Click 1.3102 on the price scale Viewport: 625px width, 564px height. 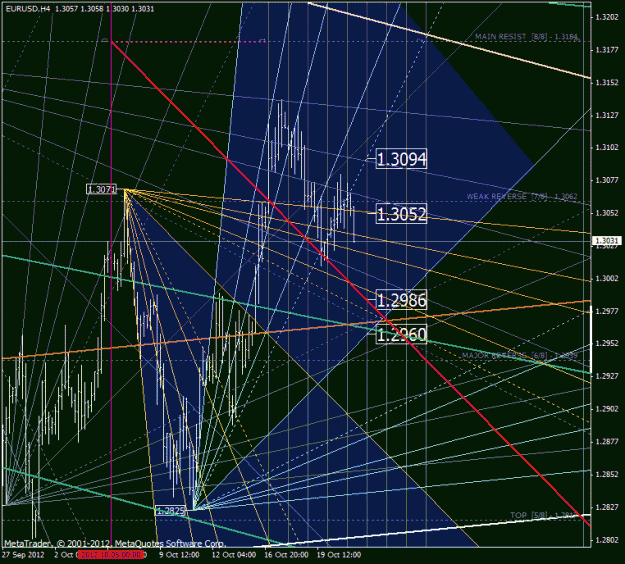click(x=607, y=147)
